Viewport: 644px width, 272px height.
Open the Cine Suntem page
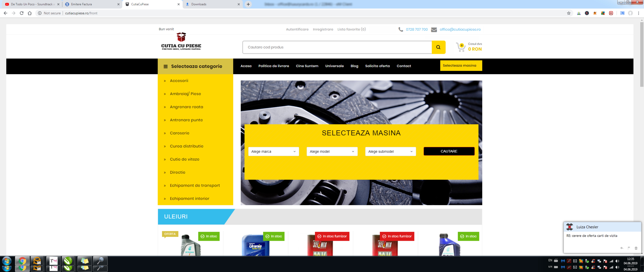click(x=307, y=66)
